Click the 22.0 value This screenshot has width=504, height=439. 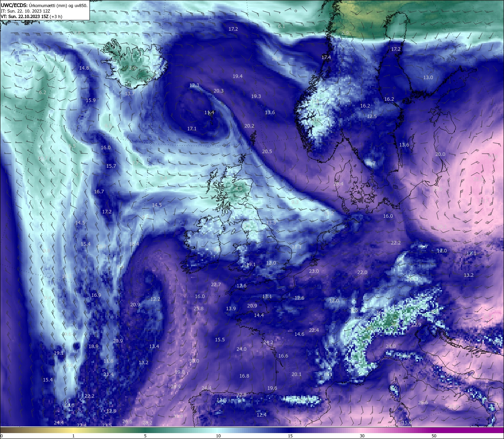[362, 272]
